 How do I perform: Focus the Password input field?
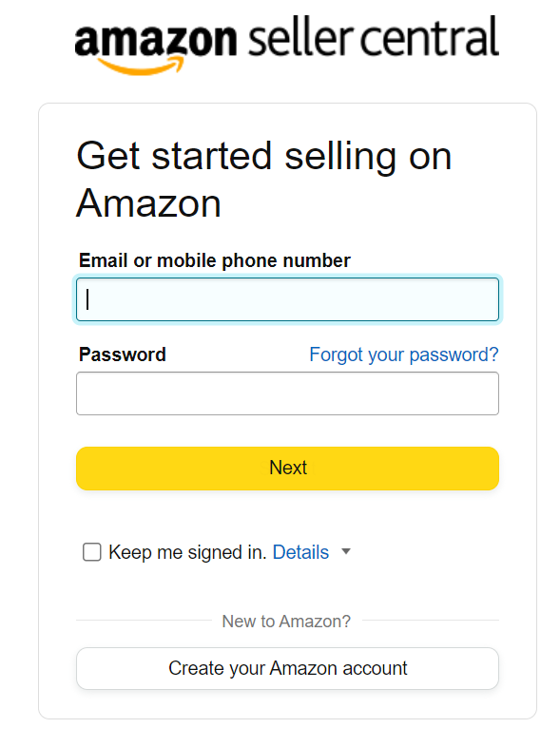[287, 393]
